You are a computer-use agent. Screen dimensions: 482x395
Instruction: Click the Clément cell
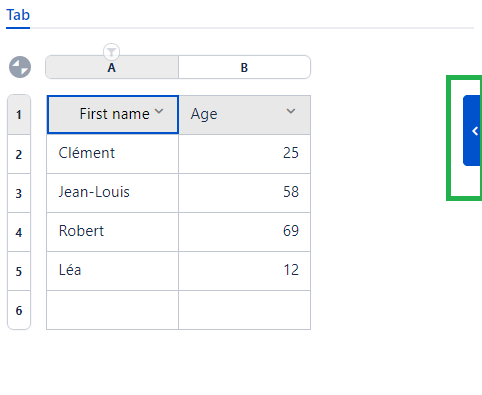pyautogui.click(x=113, y=154)
